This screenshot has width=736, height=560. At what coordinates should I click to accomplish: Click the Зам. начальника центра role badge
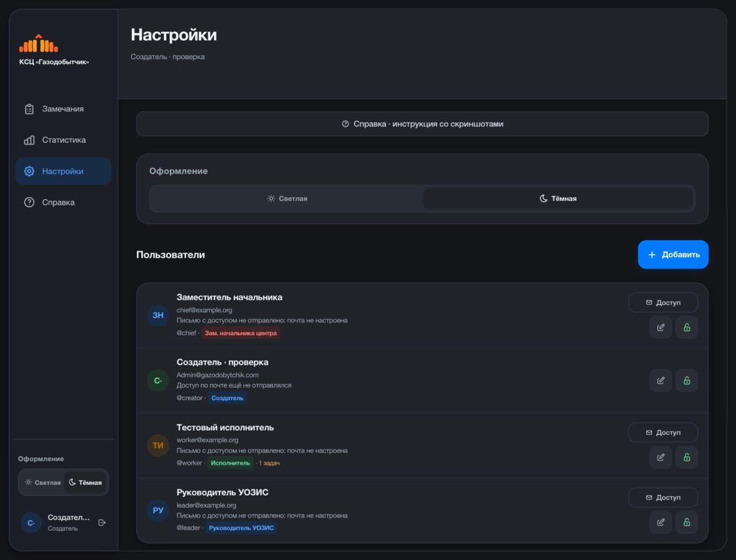pos(241,334)
